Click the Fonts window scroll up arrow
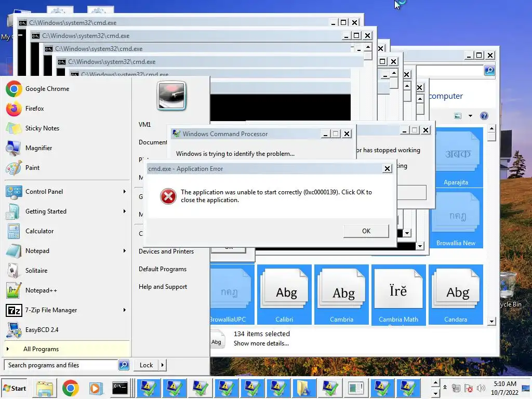 click(x=491, y=129)
